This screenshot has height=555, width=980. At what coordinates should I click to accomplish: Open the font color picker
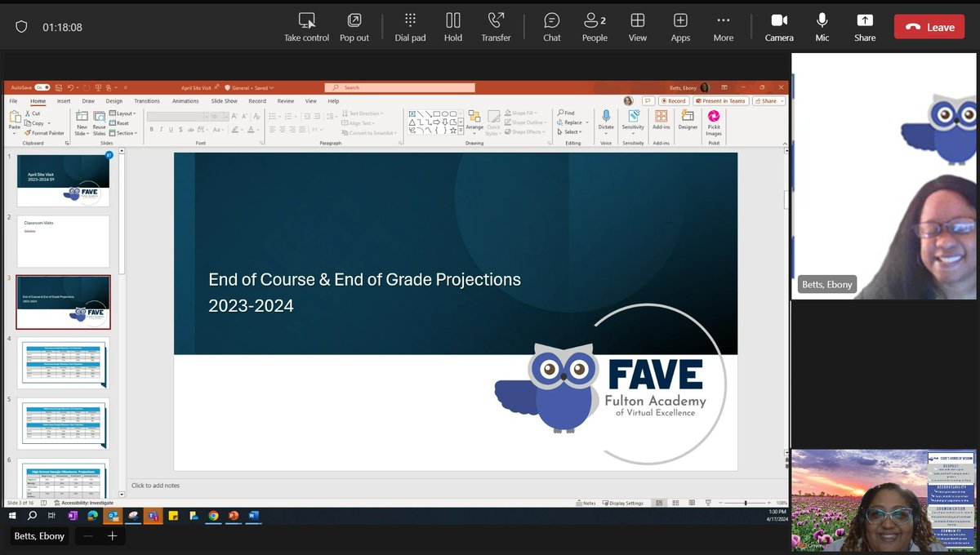click(253, 129)
